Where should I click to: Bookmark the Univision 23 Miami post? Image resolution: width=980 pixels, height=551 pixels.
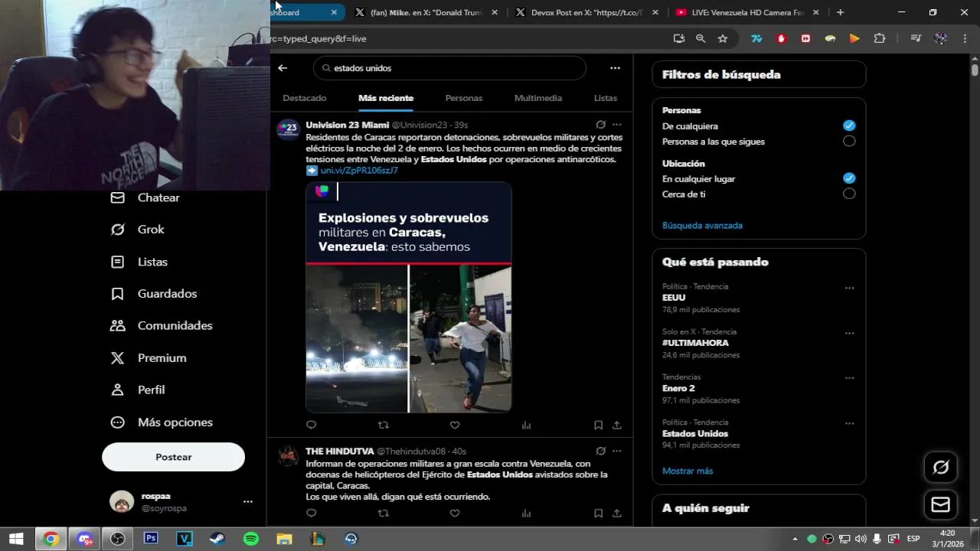click(599, 425)
